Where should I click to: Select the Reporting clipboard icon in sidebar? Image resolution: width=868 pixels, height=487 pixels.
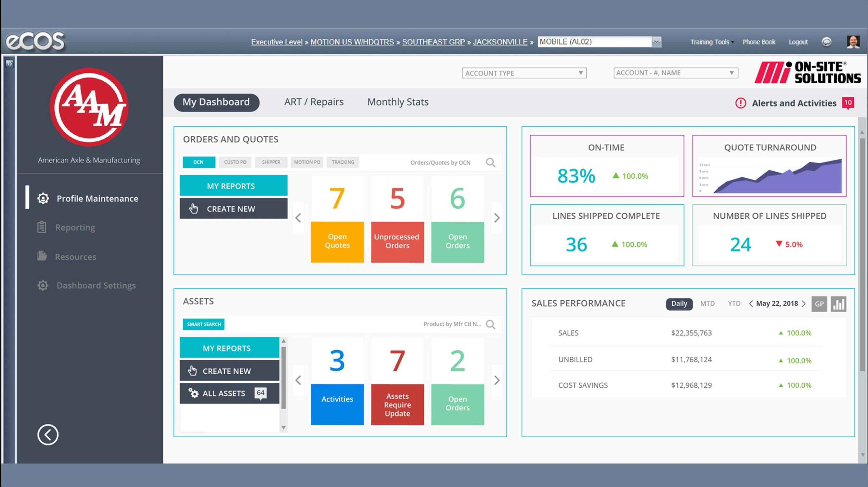tap(42, 227)
